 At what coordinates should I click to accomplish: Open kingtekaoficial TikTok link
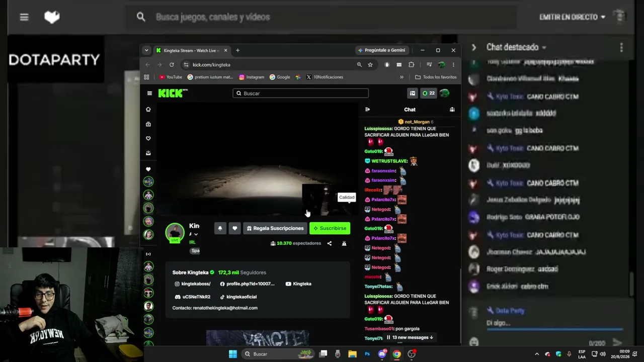(238, 297)
